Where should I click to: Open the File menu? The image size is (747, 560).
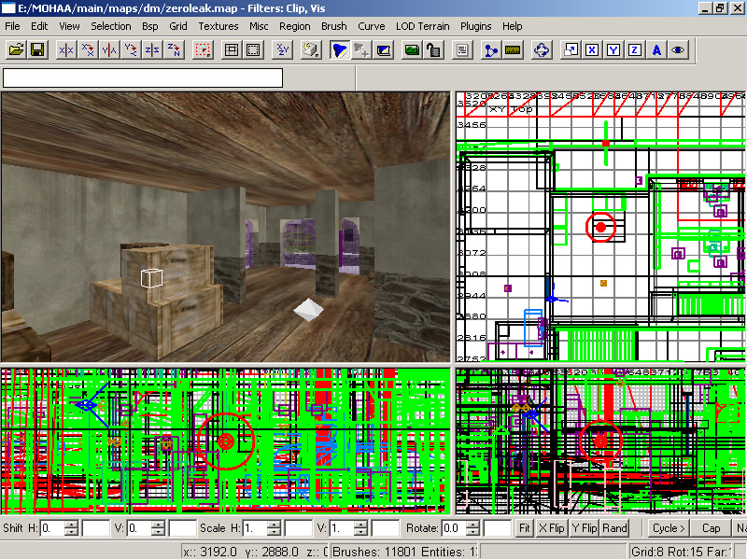(12, 26)
